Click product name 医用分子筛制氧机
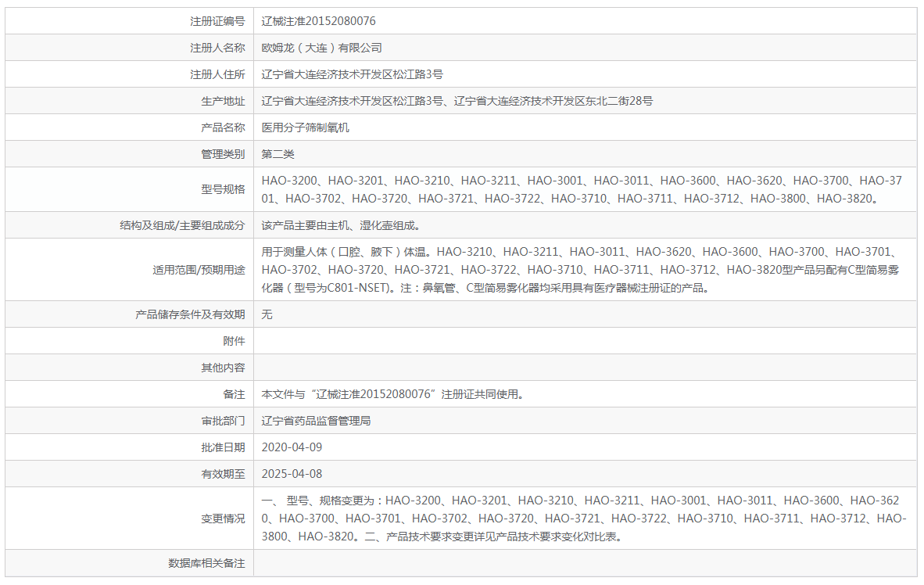 point(305,127)
